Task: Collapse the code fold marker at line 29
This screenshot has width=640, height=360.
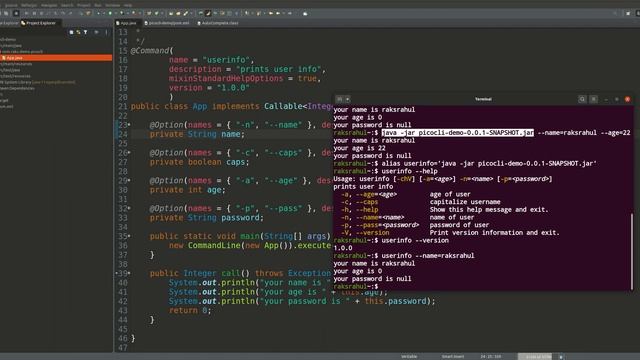Action: tap(129, 180)
